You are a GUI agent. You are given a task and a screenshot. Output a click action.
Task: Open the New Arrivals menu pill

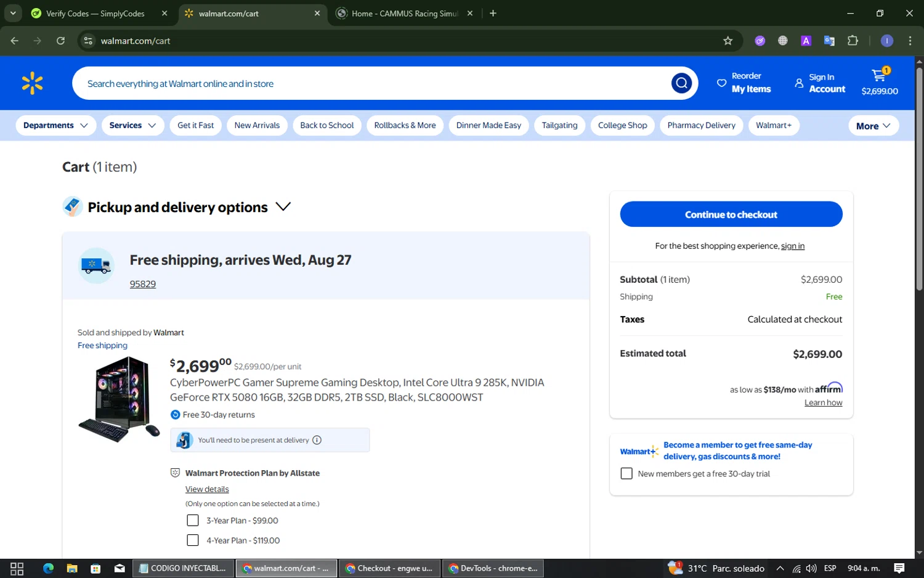[257, 125]
